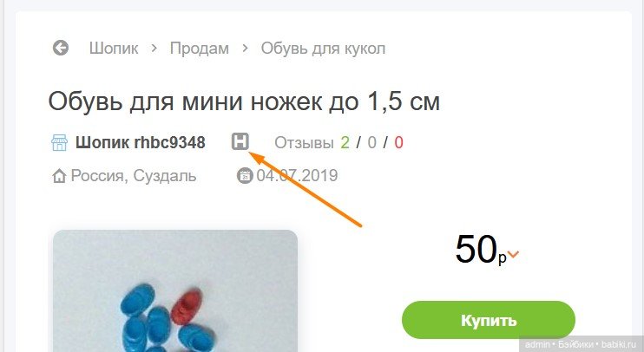Click the calendar date icon
The height and width of the screenshot is (352, 644).
(245, 176)
